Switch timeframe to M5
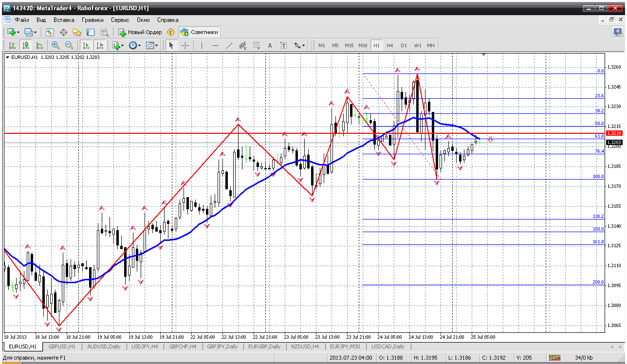Viewport: 627px width, 364px height. [x=335, y=45]
